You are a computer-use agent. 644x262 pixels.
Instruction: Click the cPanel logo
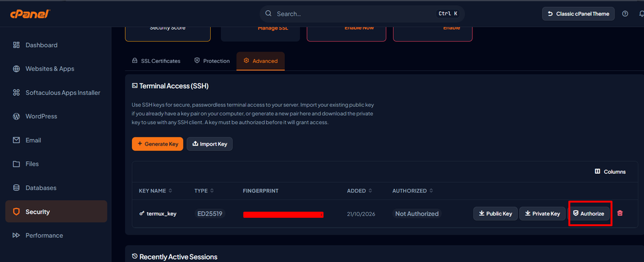point(30,14)
